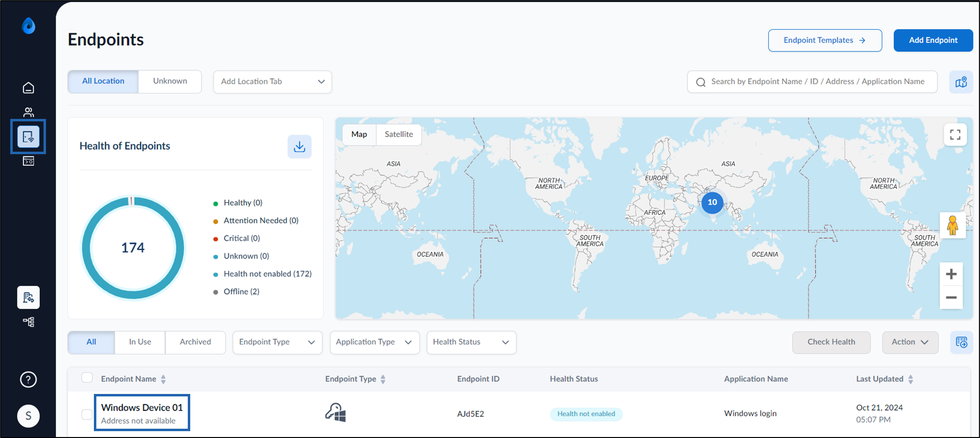Open the terminal sessions sidebar icon

28,161
